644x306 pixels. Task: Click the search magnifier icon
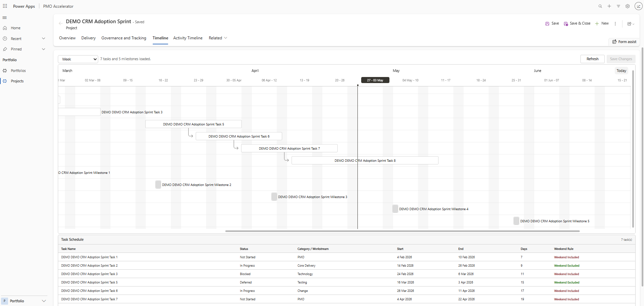600,6
